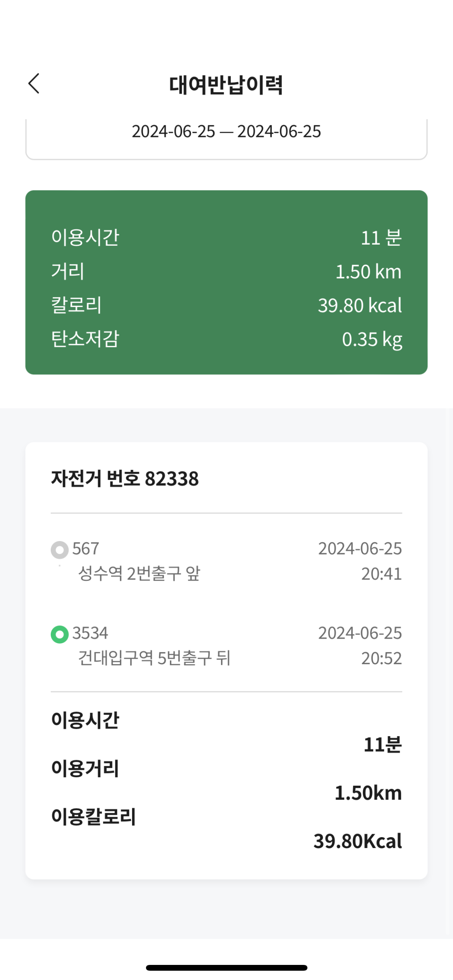This screenshot has width=453, height=980.
Task: Tap the return time 20:52
Action: pos(381,658)
